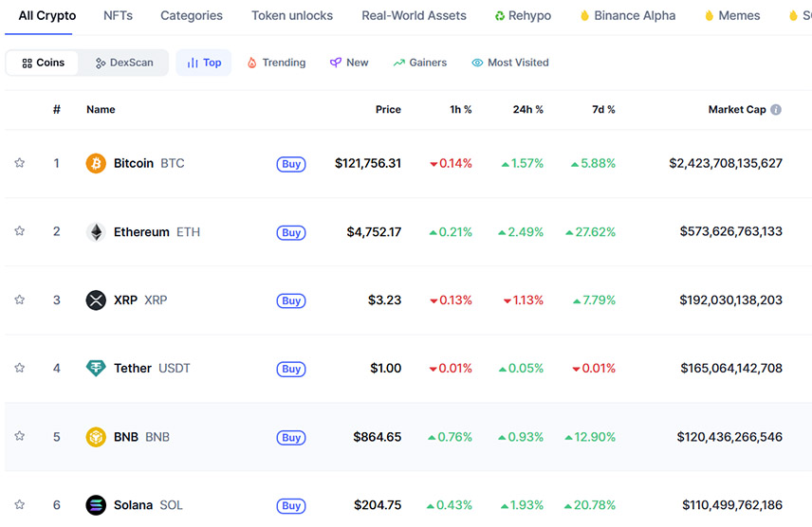Click the DexScan icon
The width and height of the screenshot is (812, 527).
point(101,64)
